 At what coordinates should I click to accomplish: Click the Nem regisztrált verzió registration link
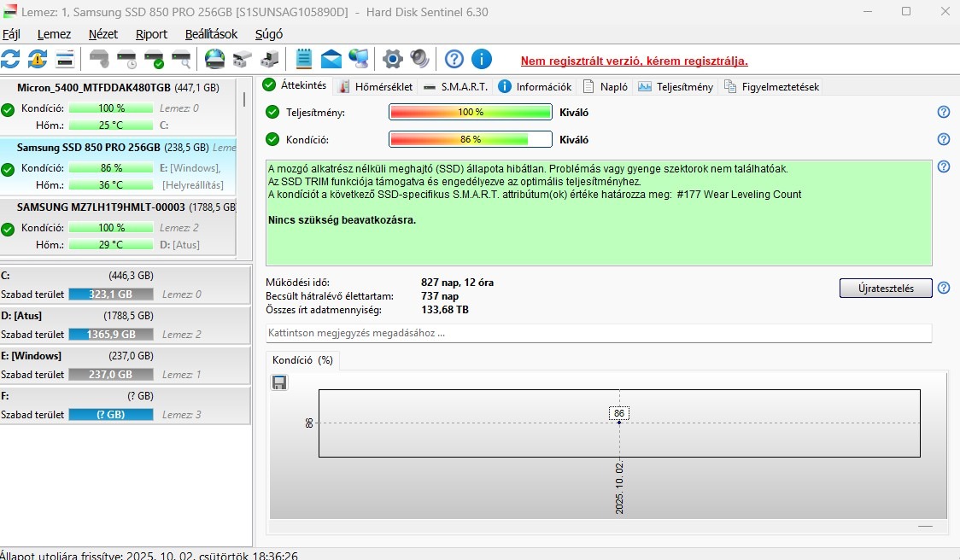(x=635, y=61)
